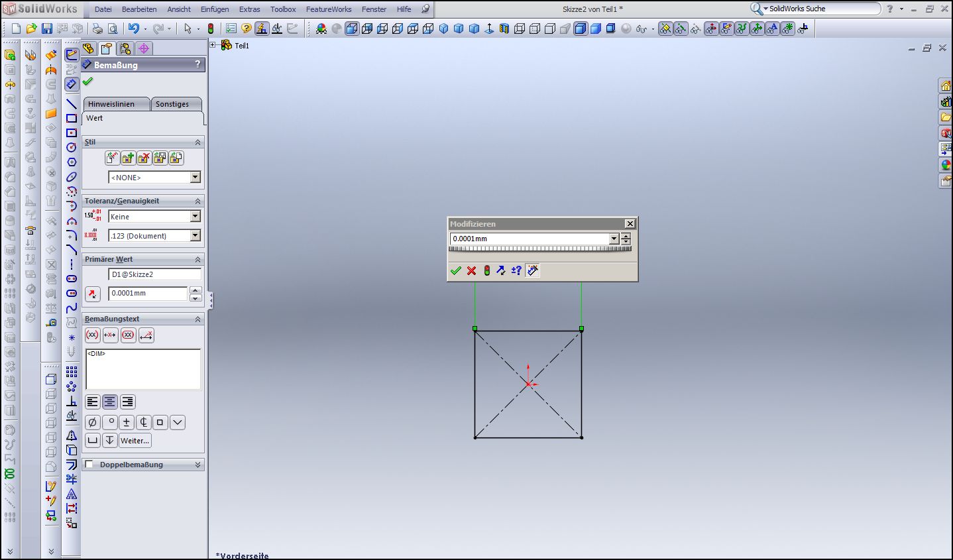Collapse the Primärer Wert section
Screen dimensions: 953x560
[x=197, y=259]
